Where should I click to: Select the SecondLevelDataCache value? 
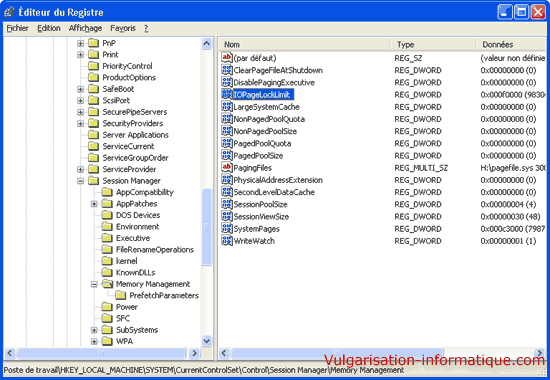(x=274, y=192)
